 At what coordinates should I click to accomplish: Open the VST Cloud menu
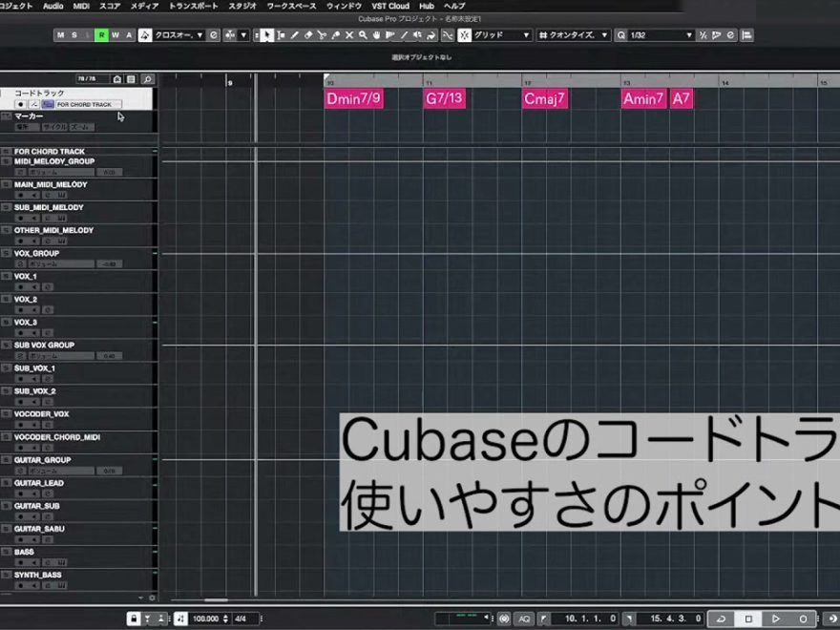[x=390, y=6]
